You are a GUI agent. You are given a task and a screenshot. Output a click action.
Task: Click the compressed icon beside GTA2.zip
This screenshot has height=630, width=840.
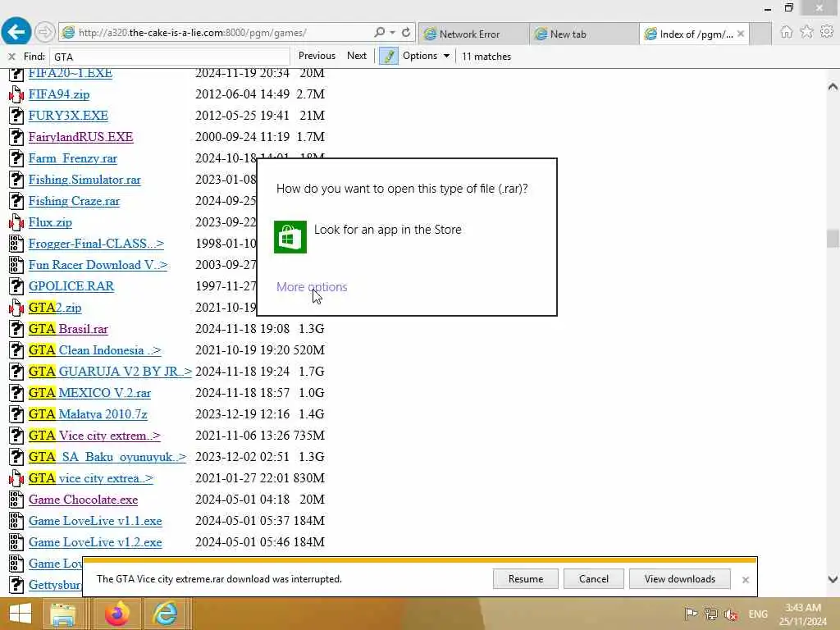[16, 308]
